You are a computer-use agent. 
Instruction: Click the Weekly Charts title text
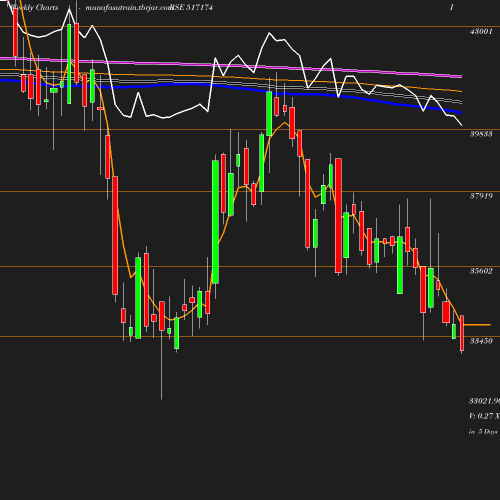(35, 7)
